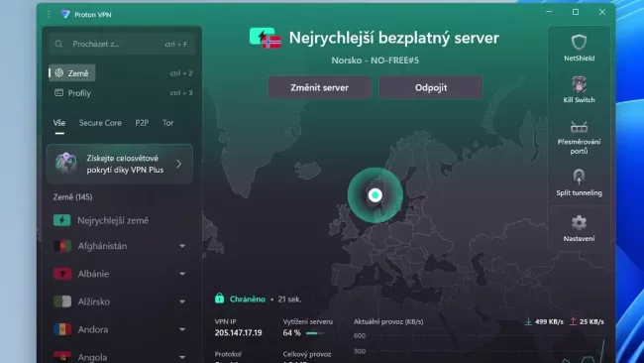
Task: Click the green Chráněno lock icon
Action: 219,299
